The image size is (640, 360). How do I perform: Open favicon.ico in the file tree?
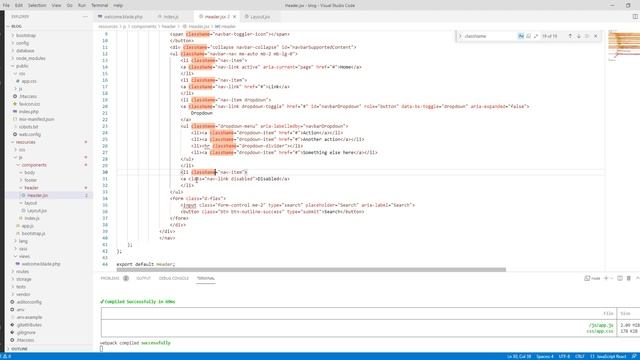coord(29,104)
